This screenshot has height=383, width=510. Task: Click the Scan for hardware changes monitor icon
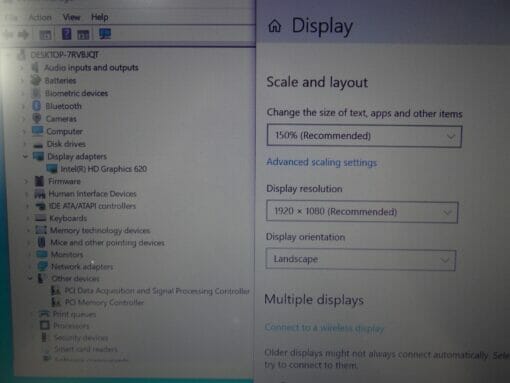click(x=105, y=34)
